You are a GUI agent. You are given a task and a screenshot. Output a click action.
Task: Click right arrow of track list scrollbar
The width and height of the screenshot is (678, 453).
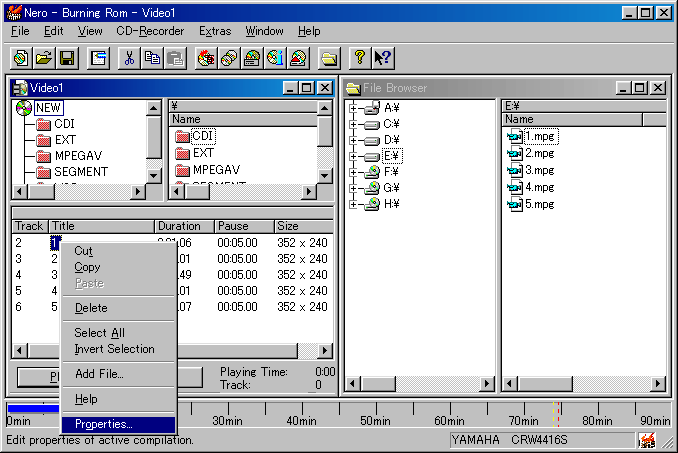click(325, 351)
